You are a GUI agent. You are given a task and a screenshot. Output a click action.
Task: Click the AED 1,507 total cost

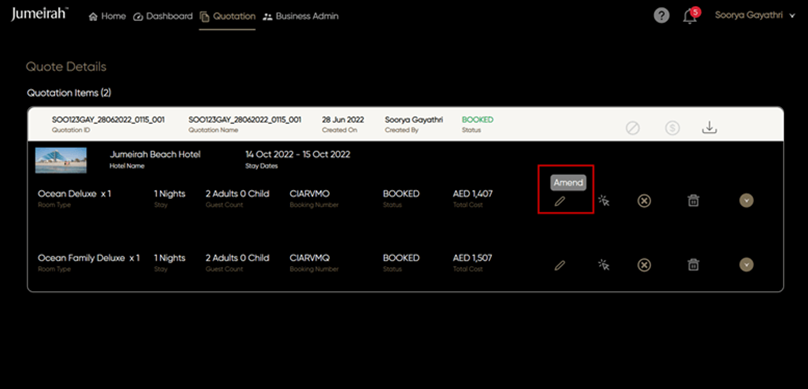click(473, 258)
